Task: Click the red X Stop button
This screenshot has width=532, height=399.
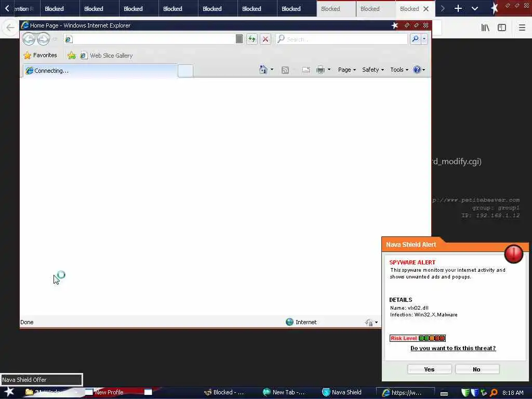Action: (x=265, y=39)
